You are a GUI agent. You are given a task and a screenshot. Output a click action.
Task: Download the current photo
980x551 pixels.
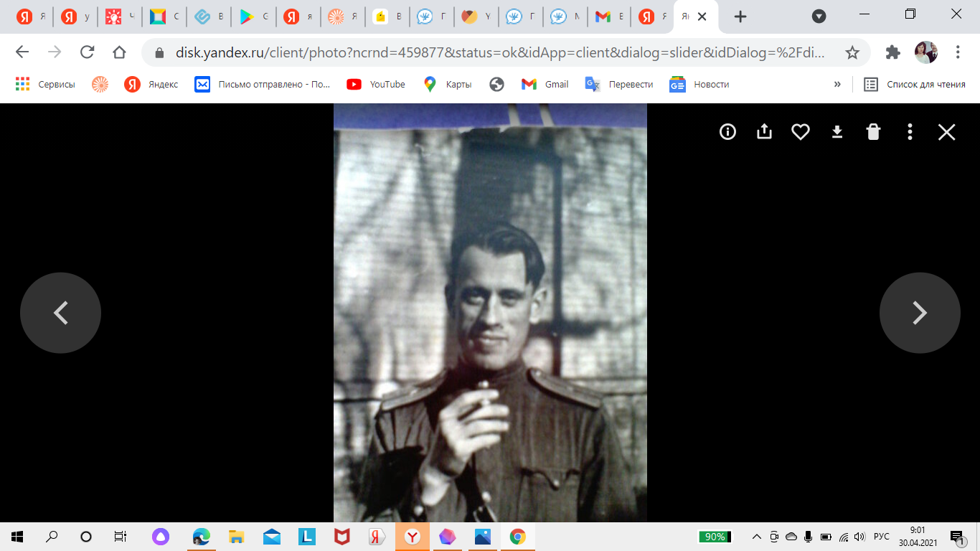click(x=837, y=132)
